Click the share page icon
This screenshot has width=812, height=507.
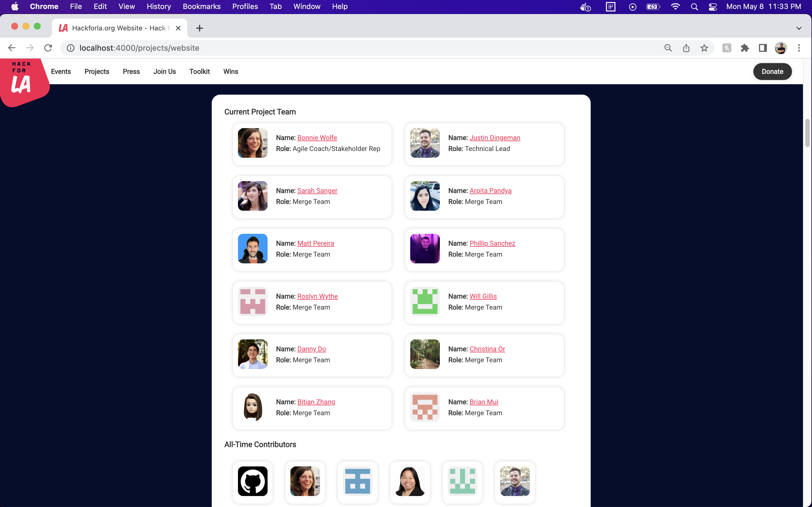point(686,48)
